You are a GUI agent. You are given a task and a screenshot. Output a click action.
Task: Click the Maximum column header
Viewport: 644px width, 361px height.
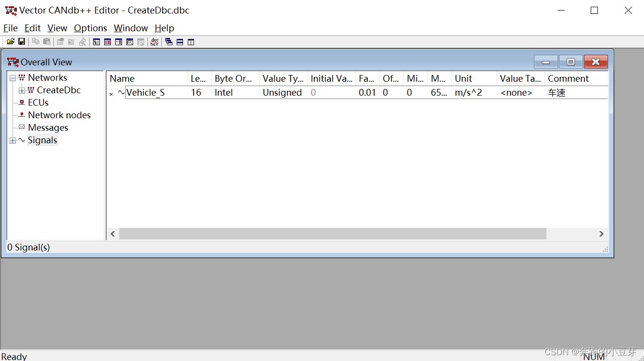[439, 78]
